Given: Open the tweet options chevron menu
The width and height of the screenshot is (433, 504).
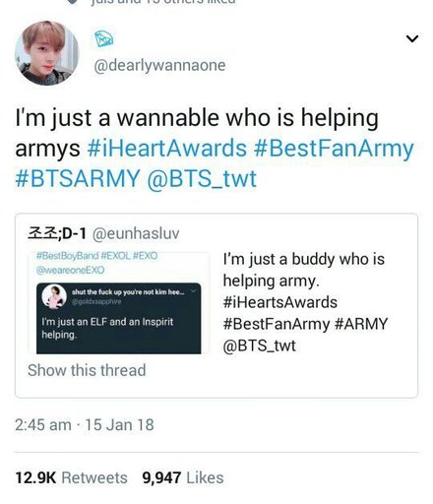Looking at the screenshot, I should pos(412,38).
